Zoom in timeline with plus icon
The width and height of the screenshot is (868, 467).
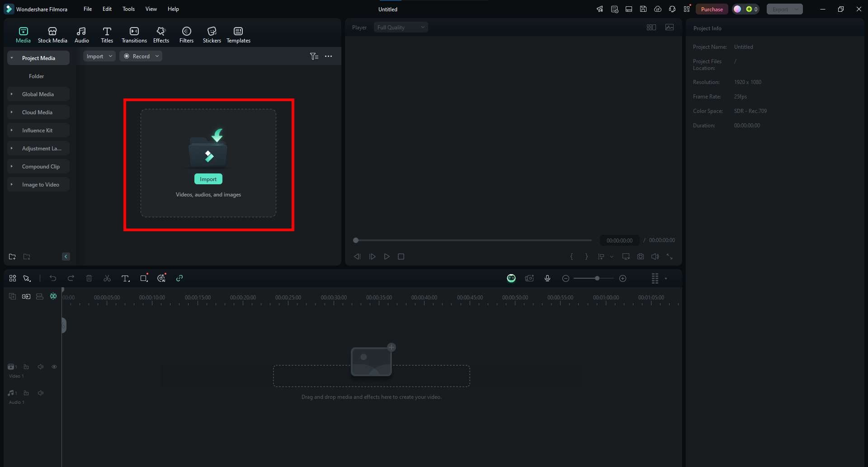coord(623,279)
